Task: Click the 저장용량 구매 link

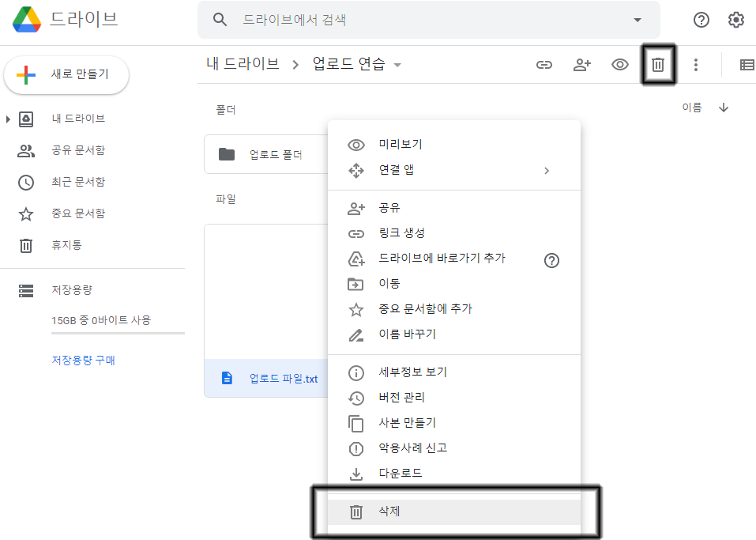Action: 84,361
